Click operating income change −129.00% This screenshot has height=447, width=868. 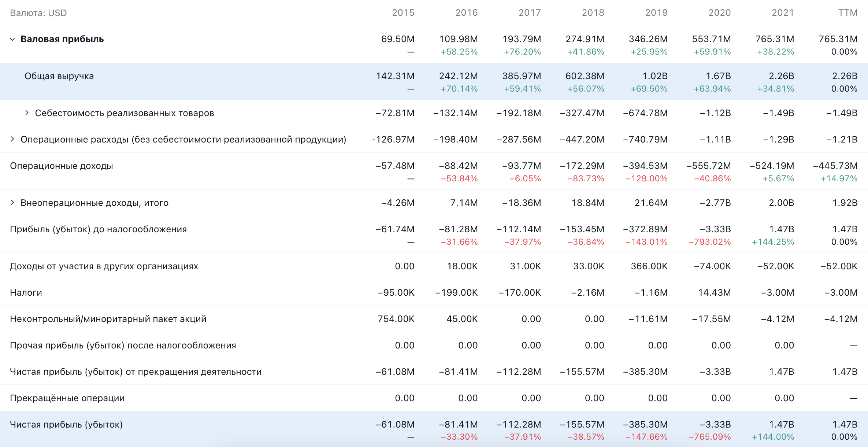coord(646,179)
